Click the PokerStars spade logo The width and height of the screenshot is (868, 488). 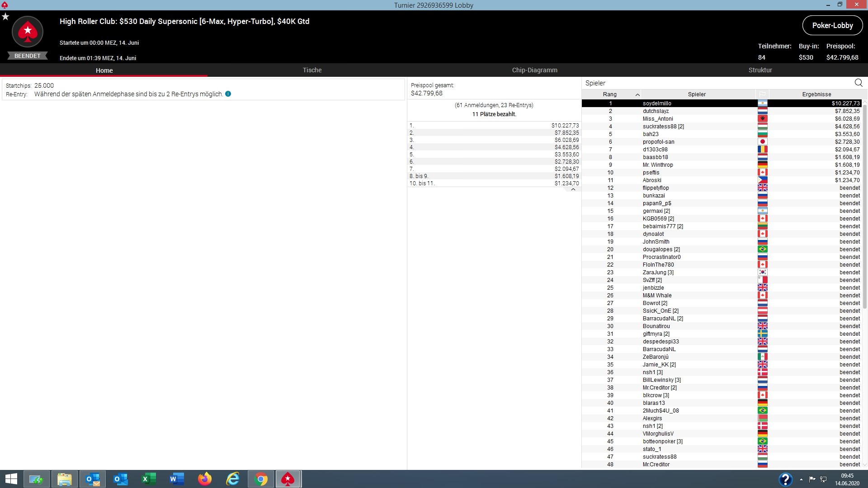(x=28, y=32)
